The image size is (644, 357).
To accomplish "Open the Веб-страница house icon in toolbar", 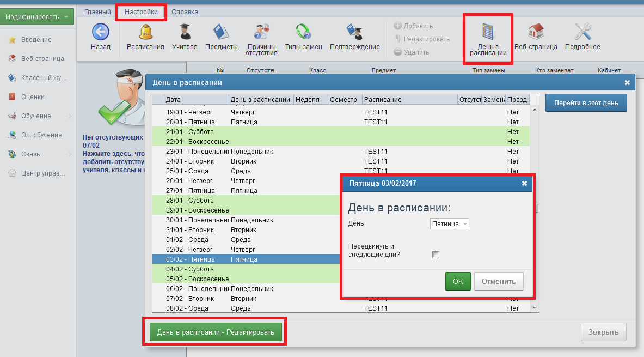I will click(x=536, y=32).
